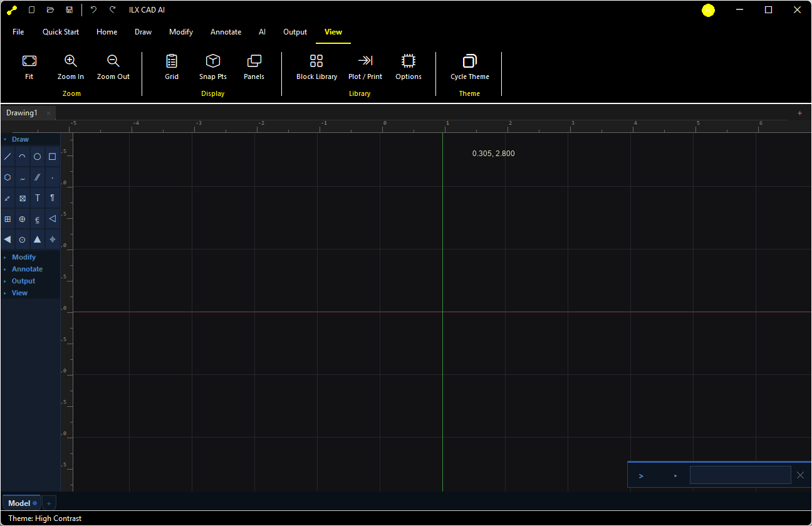Click Cycle Theme button

[470, 68]
